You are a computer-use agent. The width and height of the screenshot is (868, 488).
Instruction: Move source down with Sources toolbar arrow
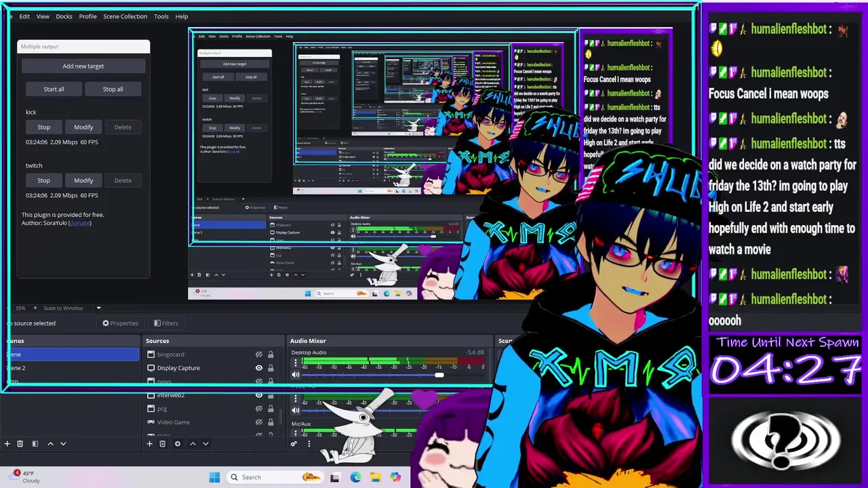(205, 444)
